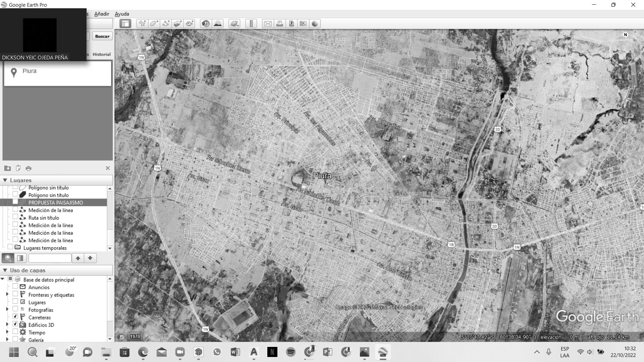Image resolution: width=644 pixels, height=362 pixels.
Task: Enable the Anuncios layer
Action: (x=15, y=287)
